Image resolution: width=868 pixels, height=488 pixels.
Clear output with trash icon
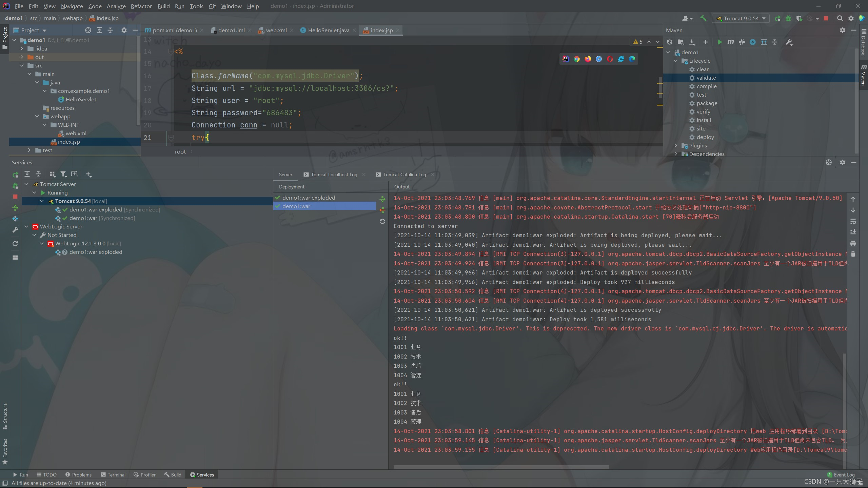[853, 254]
